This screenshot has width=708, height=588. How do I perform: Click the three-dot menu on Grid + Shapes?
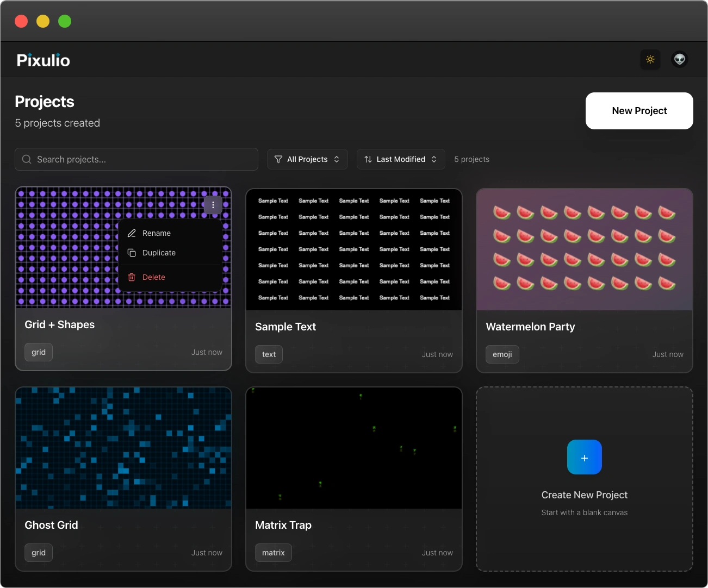click(x=213, y=205)
